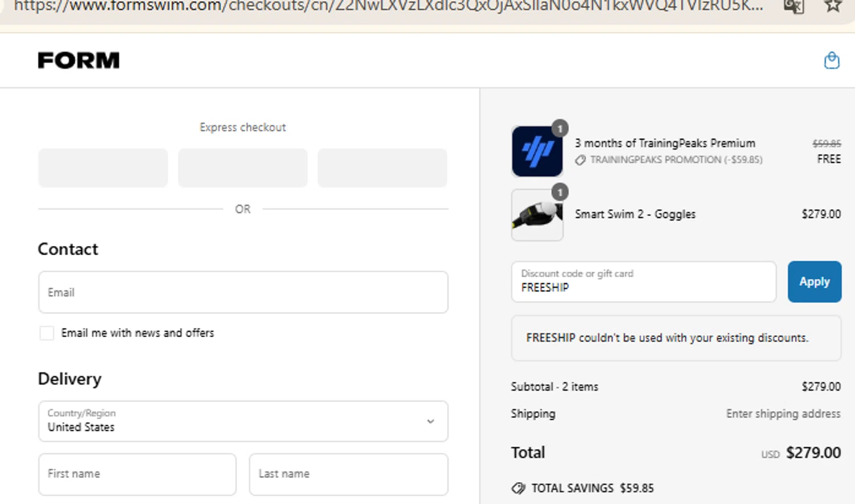Screen dimensions: 855x504
Task: Apply the FREESHIP discount code
Action: (815, 282)
